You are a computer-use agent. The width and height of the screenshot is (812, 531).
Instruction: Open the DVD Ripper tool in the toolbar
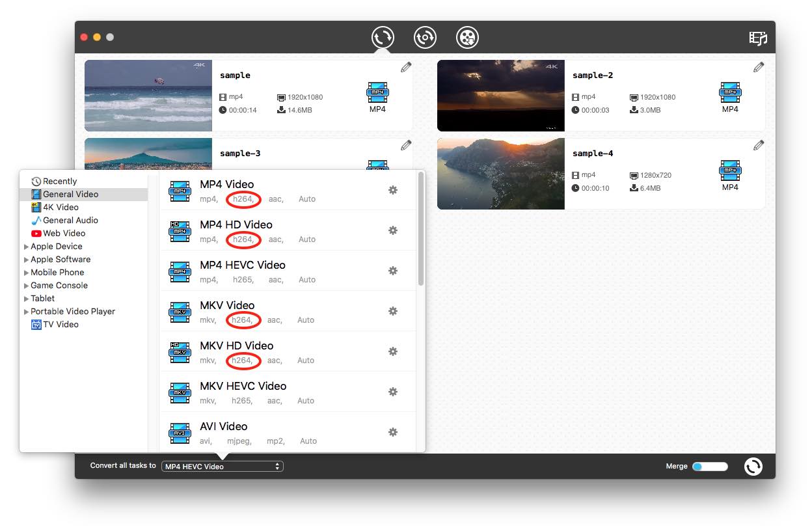[x=425, y=37]
